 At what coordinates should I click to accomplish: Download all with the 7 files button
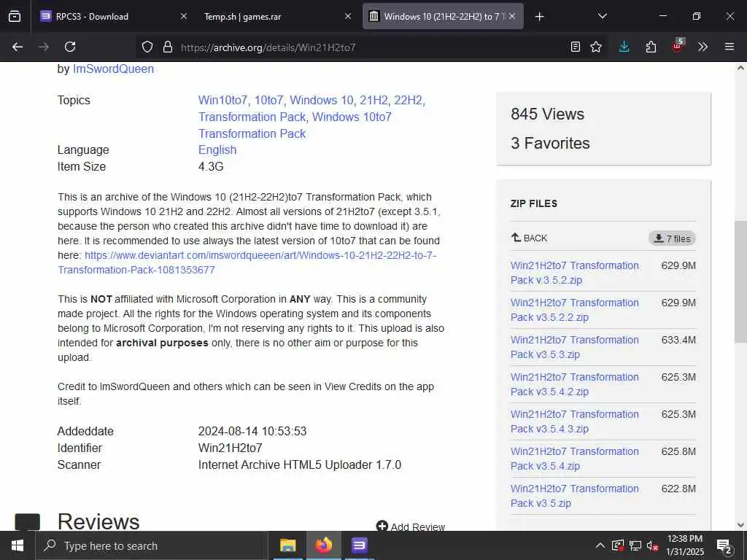click(672, 238)
